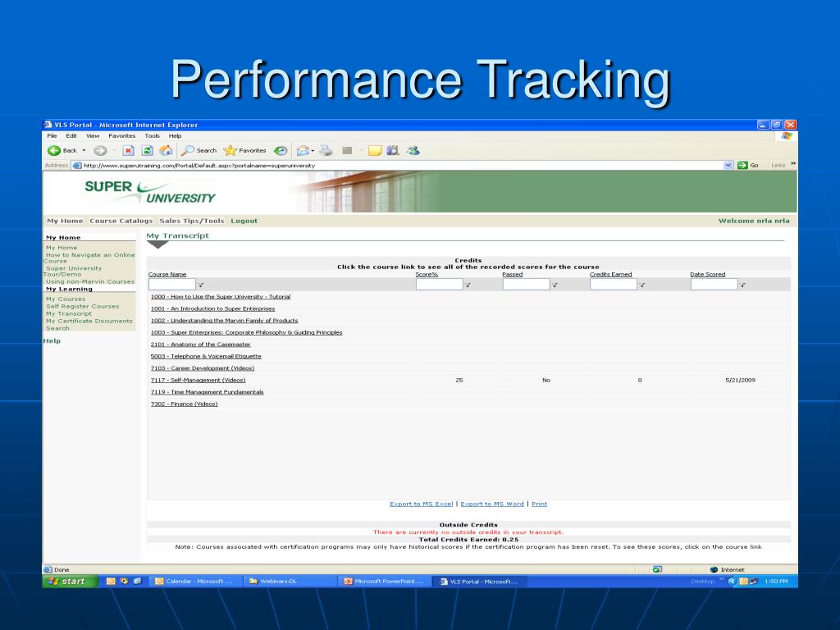Expand the address bar dropdown arrow
The height and width of the screenshot is (630, 840).
728,165
